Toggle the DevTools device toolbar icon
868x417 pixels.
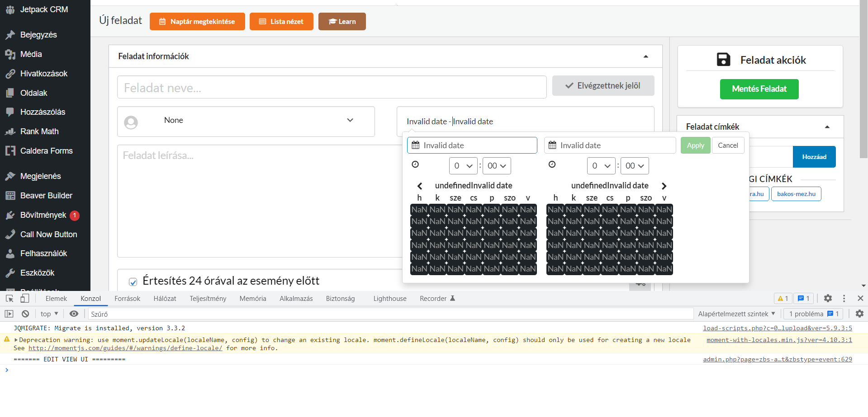(25, 298)
